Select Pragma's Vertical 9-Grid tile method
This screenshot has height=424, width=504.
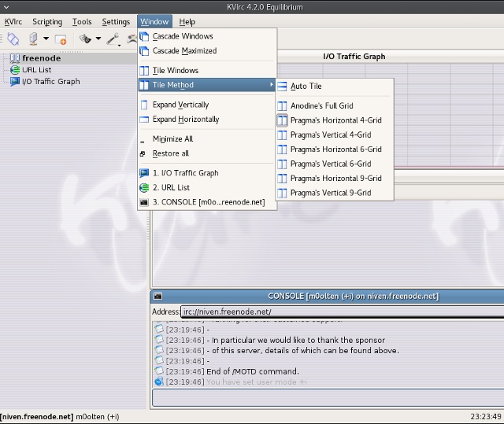point(335,193)
